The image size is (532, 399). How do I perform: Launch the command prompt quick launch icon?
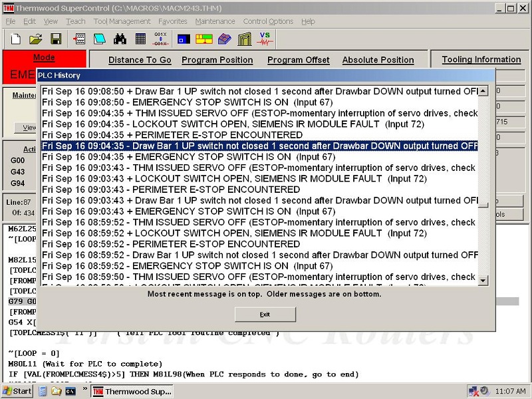click(x=70, y=391)
